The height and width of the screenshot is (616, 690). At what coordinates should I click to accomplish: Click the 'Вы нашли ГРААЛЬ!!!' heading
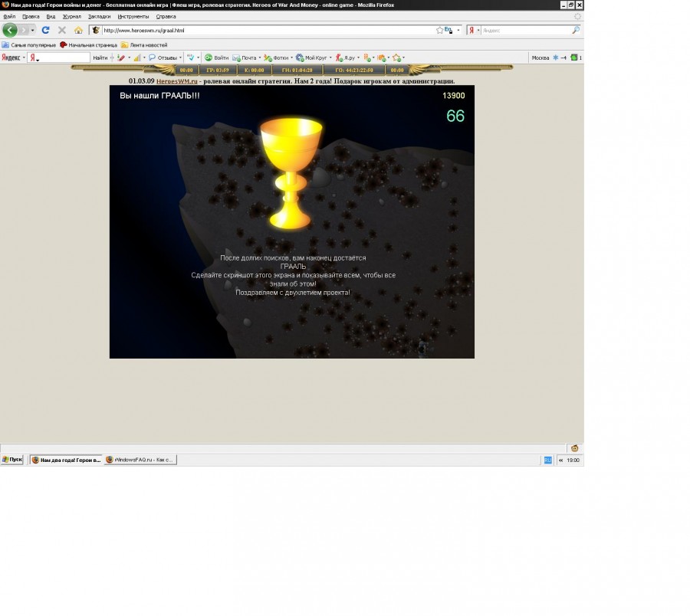click(159, 96)
